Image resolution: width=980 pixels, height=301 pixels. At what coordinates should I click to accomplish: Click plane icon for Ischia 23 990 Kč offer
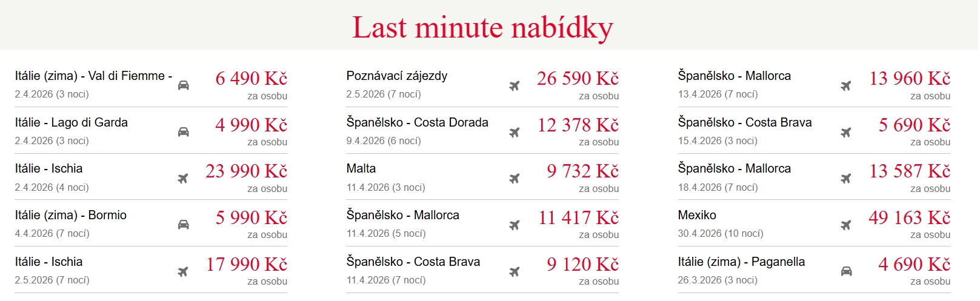183,179
